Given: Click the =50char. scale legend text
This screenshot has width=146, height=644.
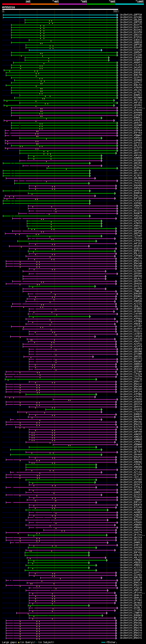Looking at the screenshot, I should pos(111,642).
